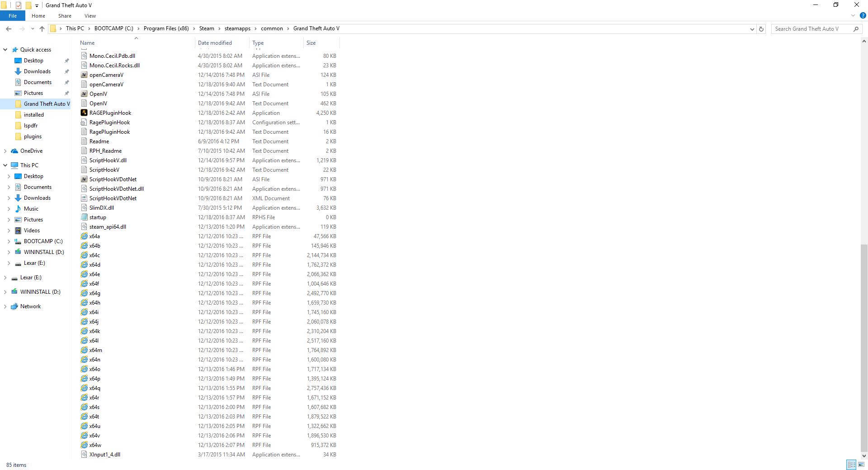Open Explorer help question mark
The width and height of the screenshot is (868, 470).
coord(863,15)
